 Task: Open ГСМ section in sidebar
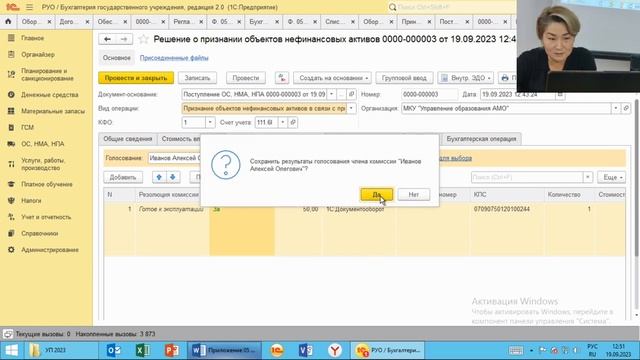(27, 127)
